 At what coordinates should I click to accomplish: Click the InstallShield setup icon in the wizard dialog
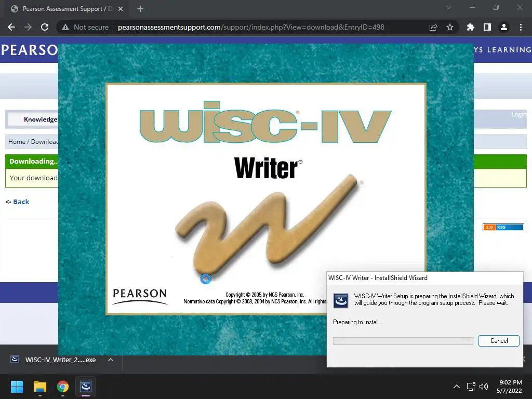[x=341, y=300]
